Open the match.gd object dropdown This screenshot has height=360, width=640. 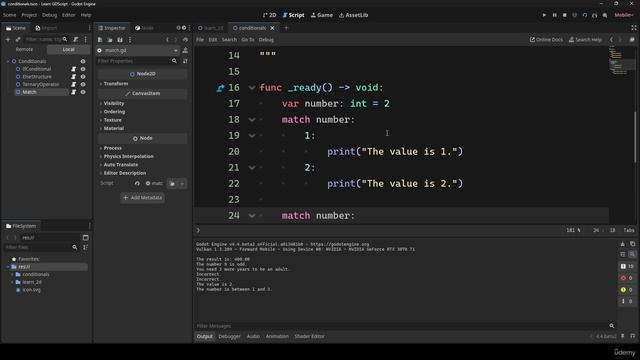138,50
